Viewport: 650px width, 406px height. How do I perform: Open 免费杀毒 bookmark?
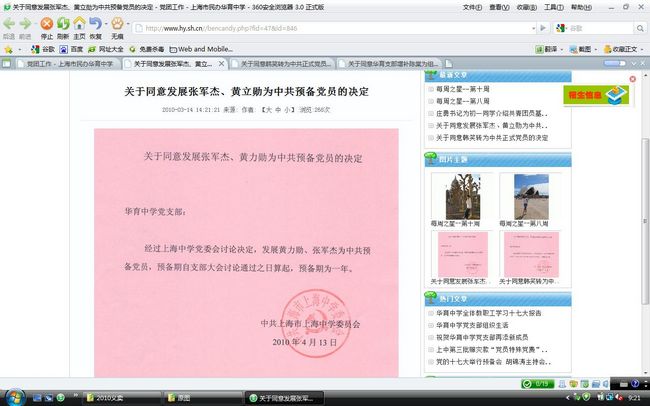pyautogui.click(x=147, y=49)
